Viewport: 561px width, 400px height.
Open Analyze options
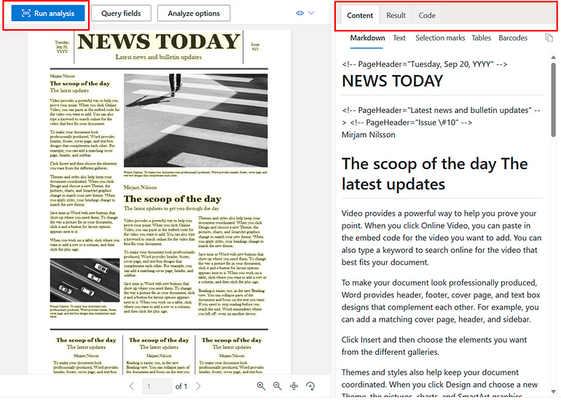point(194,13)
